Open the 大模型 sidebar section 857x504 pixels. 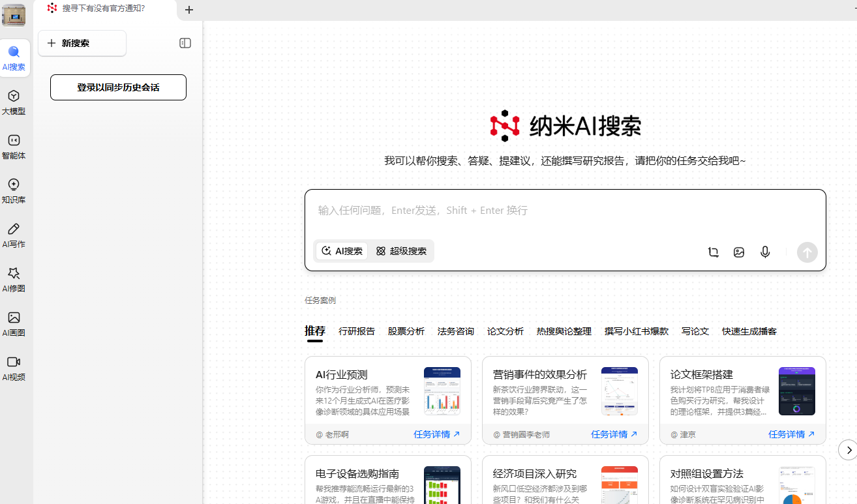[x=14, y=102]
